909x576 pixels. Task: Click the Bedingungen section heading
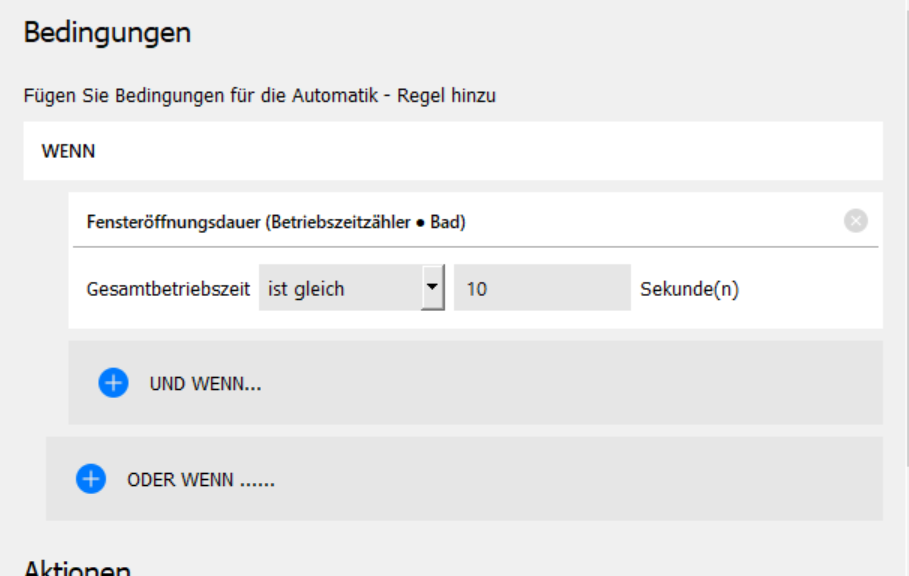pyautogui.click(x=107, y=33)
